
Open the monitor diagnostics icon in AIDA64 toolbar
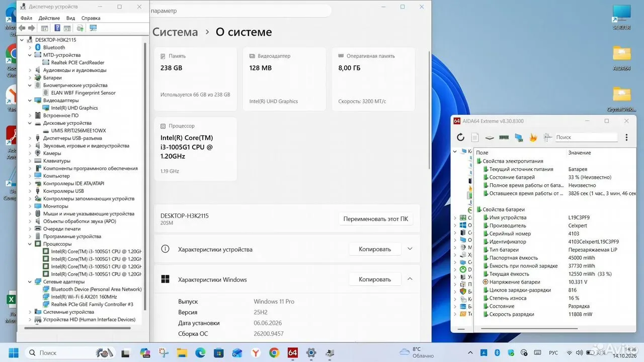[519, 137]
